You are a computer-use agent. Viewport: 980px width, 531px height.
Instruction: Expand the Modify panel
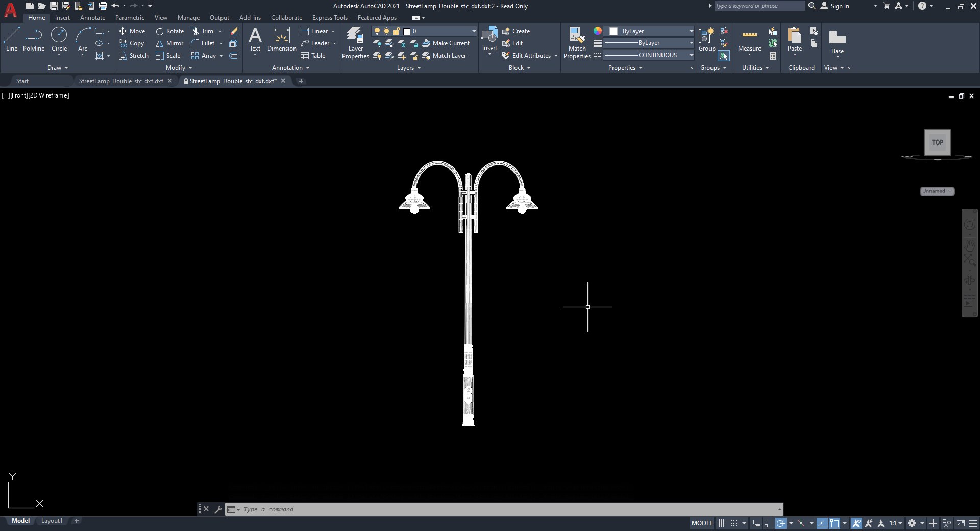pos(179,68)
